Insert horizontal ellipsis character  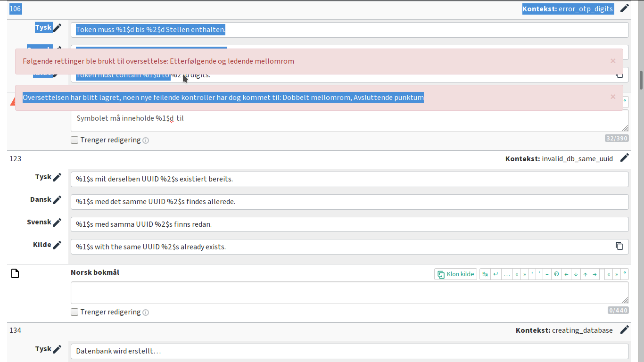[x=507, y=274]
